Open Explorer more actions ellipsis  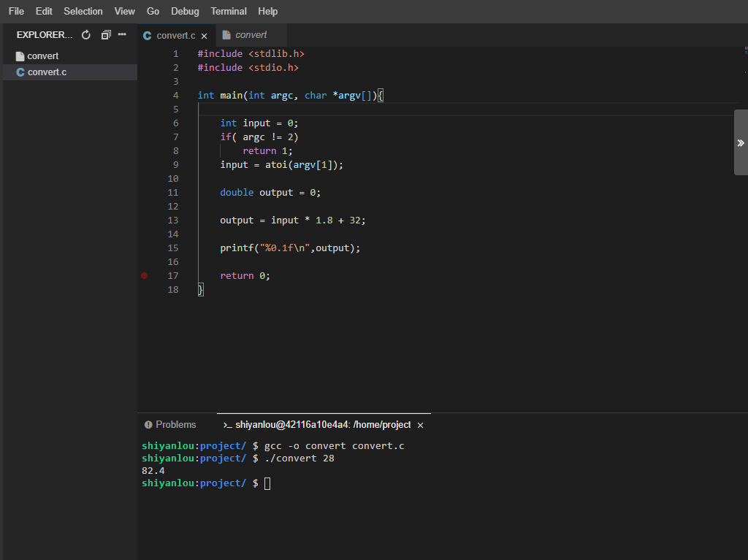[122, 35]
